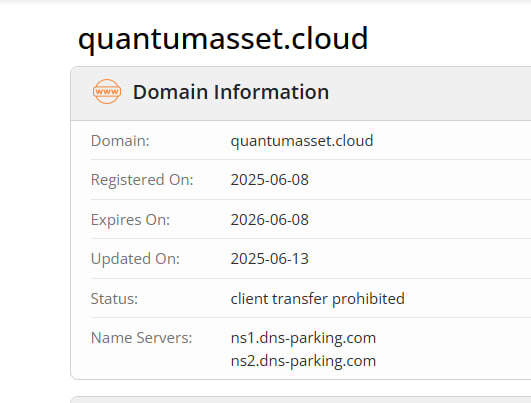Image resolution: width=531 pixels, height=403 pixels.
Task: Select the Domain value quantumasset.cloud
Action: pos(302,141)
